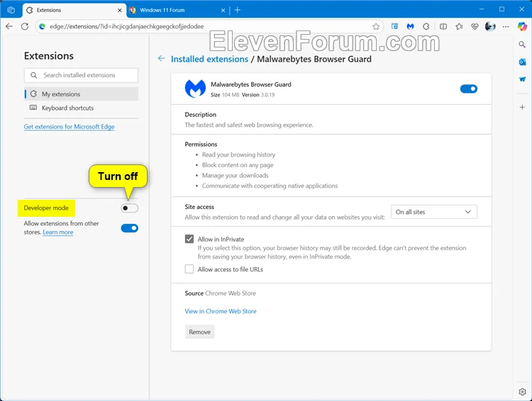Disable Malwarebytes Browser Guard extension toggle
The height and width of the screenshot is (401, 532).
(469, 89)
